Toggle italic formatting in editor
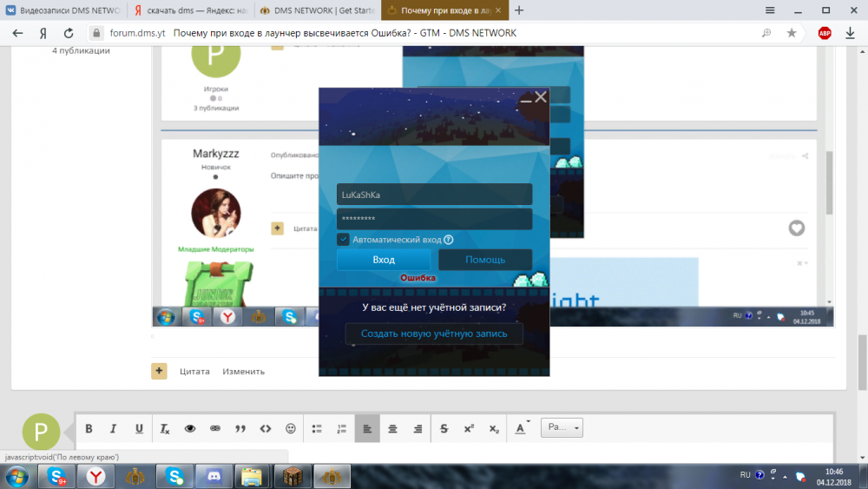 coord(114,429)
